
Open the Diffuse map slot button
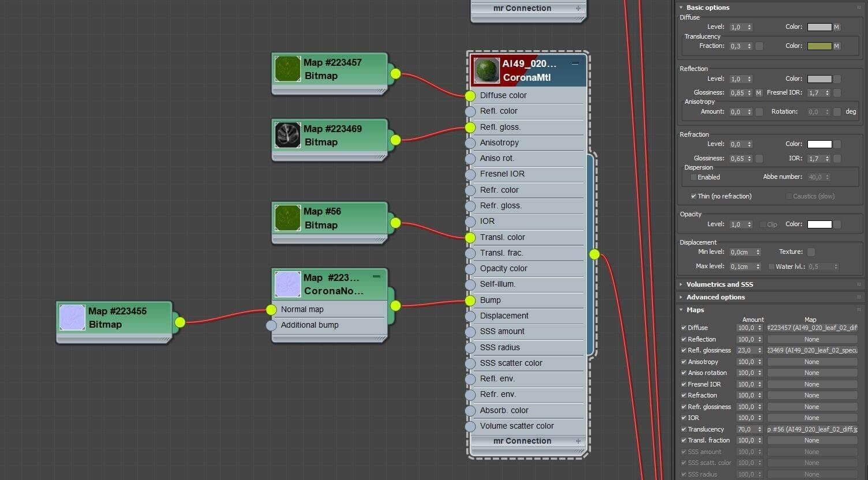point(812,328)
